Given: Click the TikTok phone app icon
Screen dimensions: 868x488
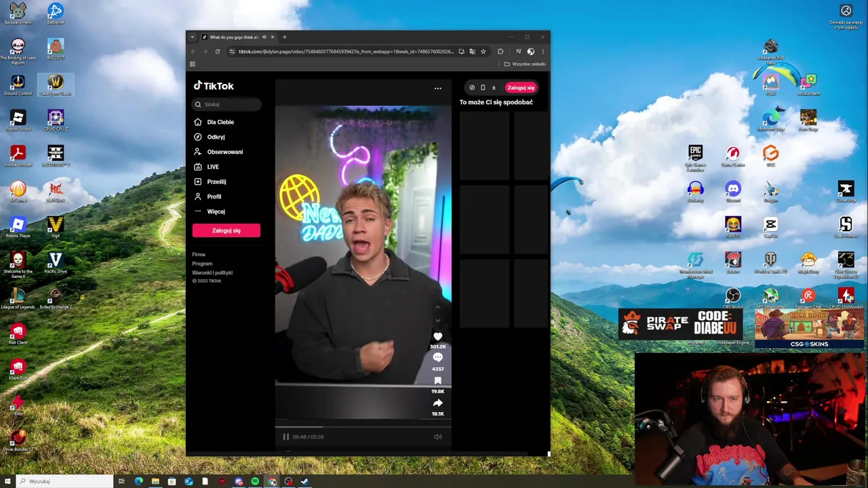Looking at the screenshot, I should [483, 87].
